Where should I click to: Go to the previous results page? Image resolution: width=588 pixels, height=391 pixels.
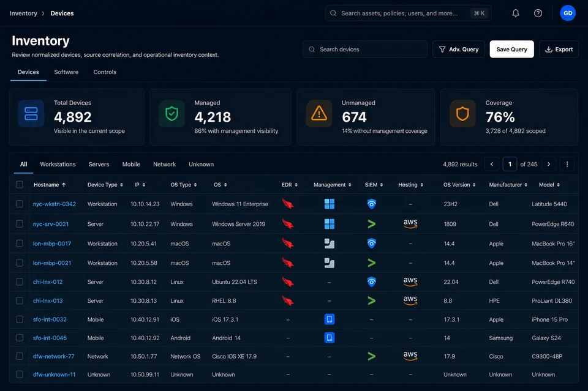[x=492, y=164]
